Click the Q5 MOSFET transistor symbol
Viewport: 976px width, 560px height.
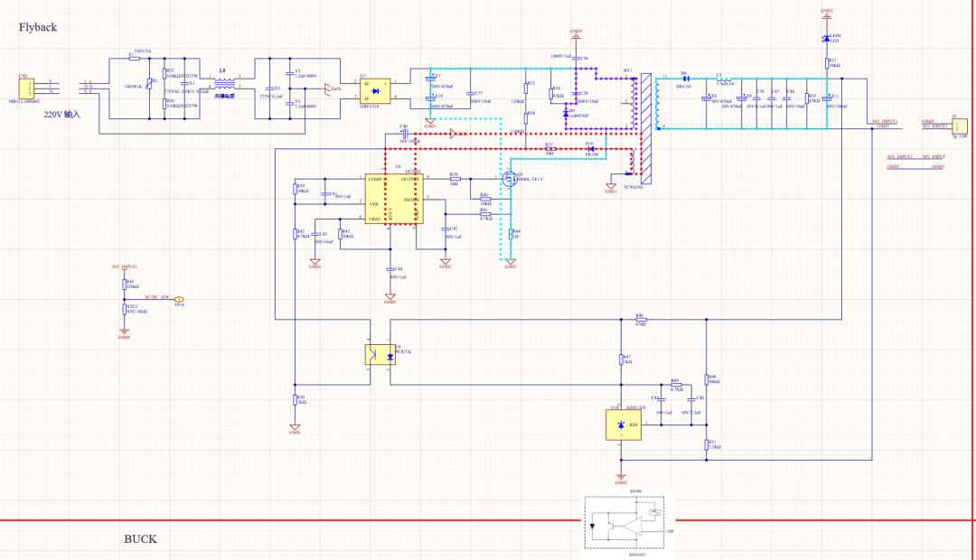coord(510,179)
